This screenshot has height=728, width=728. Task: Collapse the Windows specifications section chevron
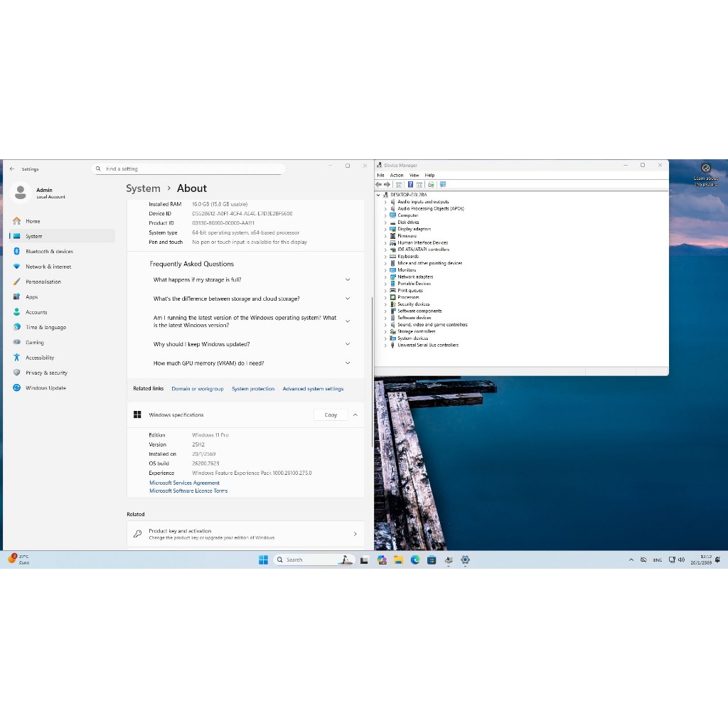(x=355, y=414)
